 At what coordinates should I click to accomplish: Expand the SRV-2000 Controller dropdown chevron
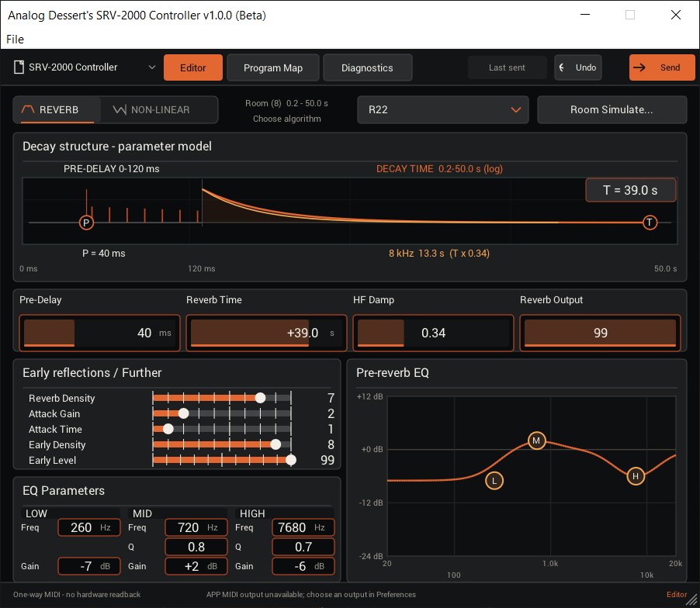click(152, 67)
